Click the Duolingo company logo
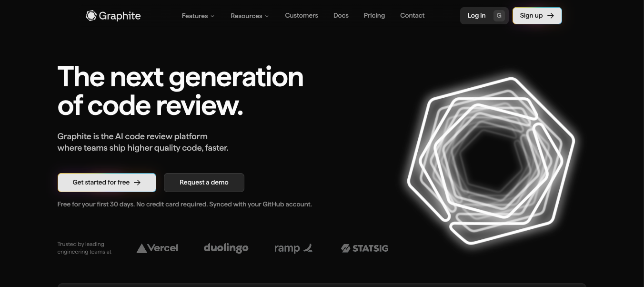 [226, 248]
